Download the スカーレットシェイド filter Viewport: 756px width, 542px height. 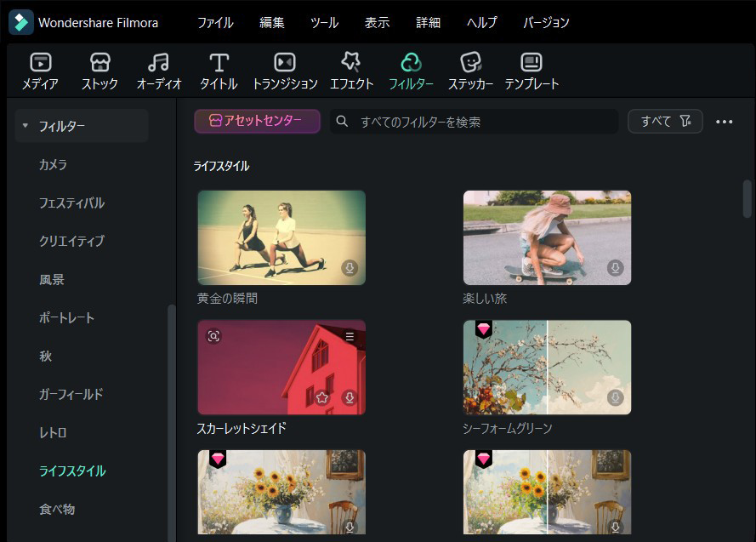pos(350,397)
